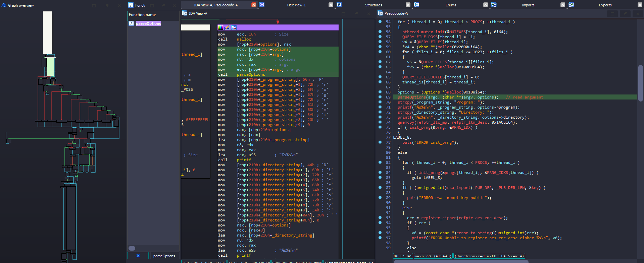644x263 pixels.
Task: Click the Structures tab icon
Action: click(x=339, y=4)
